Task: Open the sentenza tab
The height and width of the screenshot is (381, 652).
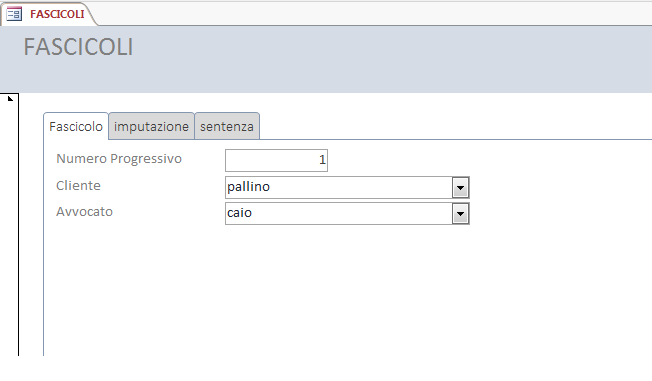Action: 227,126
